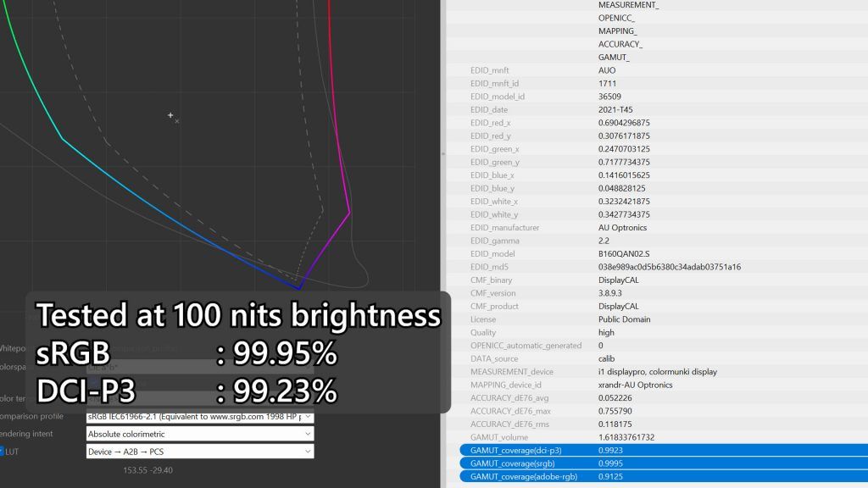
Task: Select the GAMUT_coverage(srgb) row
Action: [664, 463]
